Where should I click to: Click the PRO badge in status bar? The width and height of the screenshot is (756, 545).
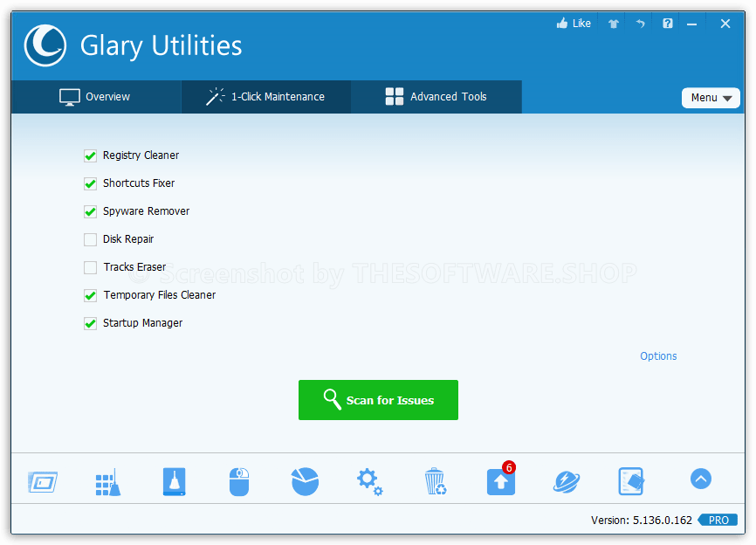click(x=718, y=520)
